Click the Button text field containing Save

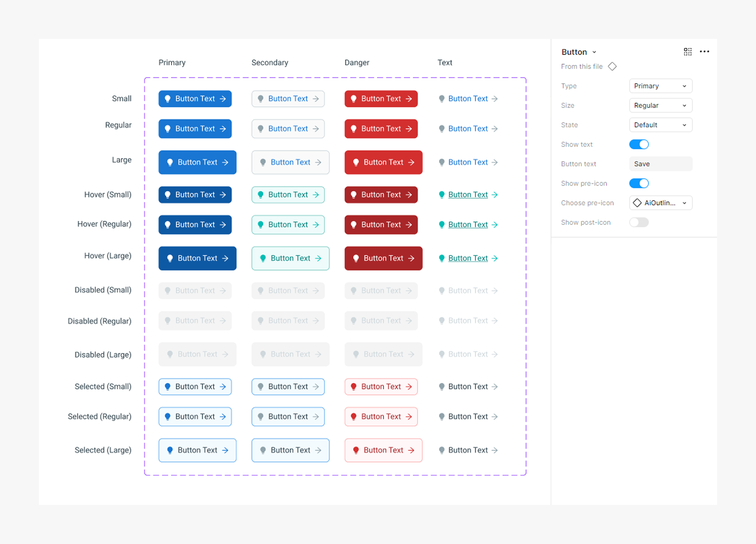660,164
